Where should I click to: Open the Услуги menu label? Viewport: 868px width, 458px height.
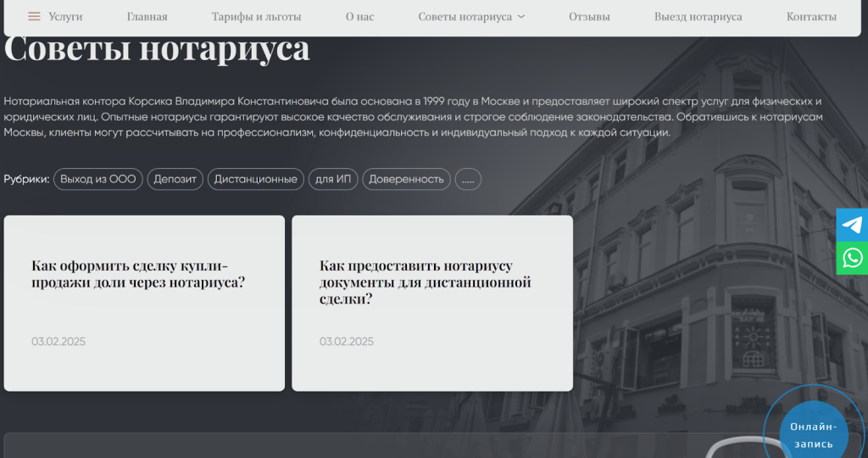pos(65,17)
